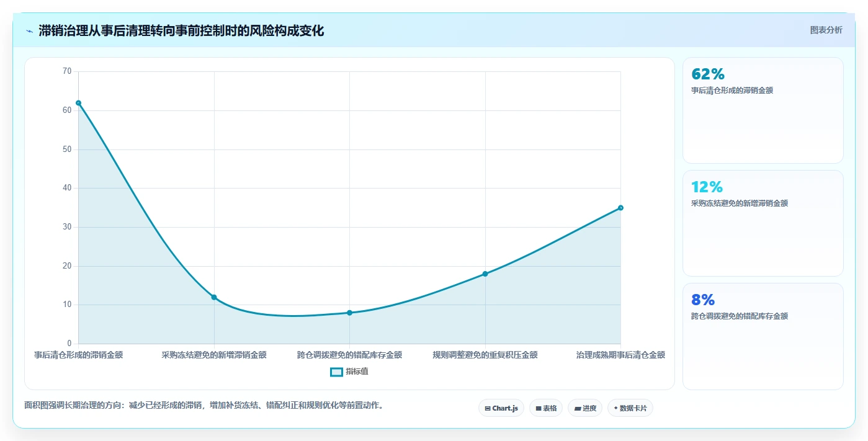Click the data point valued 12

[x=214, y=297]
